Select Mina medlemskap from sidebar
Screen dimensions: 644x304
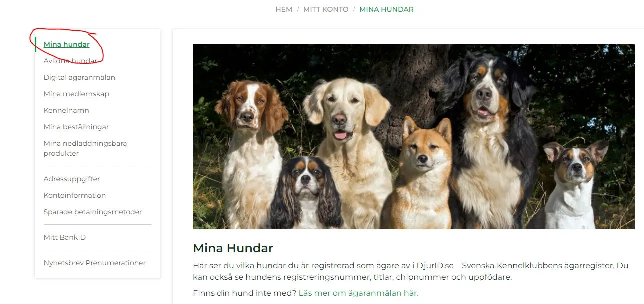pyautogui.click(x=76, y=94)
